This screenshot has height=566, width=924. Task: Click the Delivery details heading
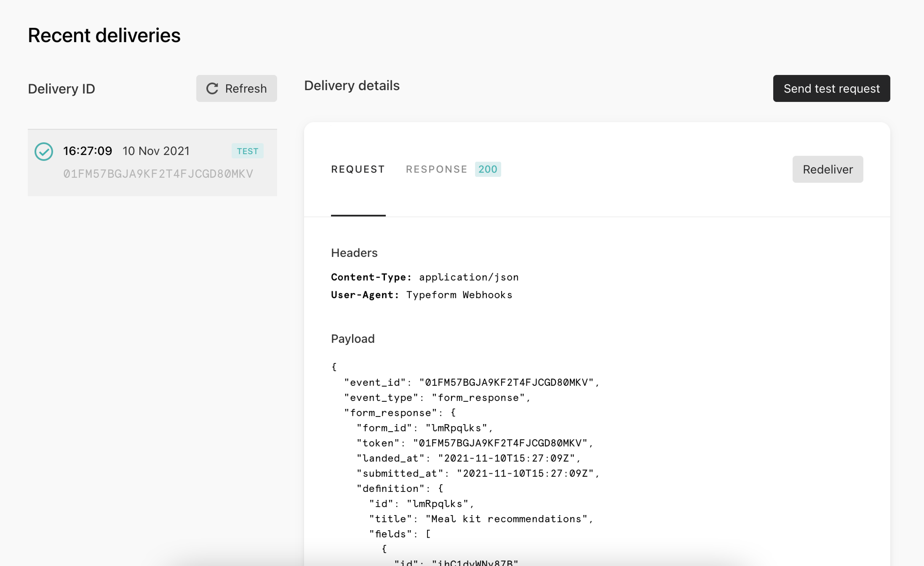352,85
